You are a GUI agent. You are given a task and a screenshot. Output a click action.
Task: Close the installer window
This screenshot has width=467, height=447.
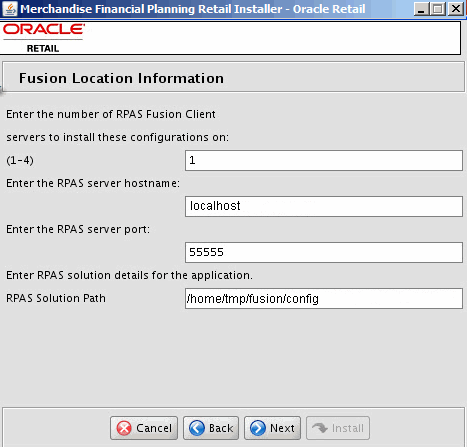click(455, 9)
